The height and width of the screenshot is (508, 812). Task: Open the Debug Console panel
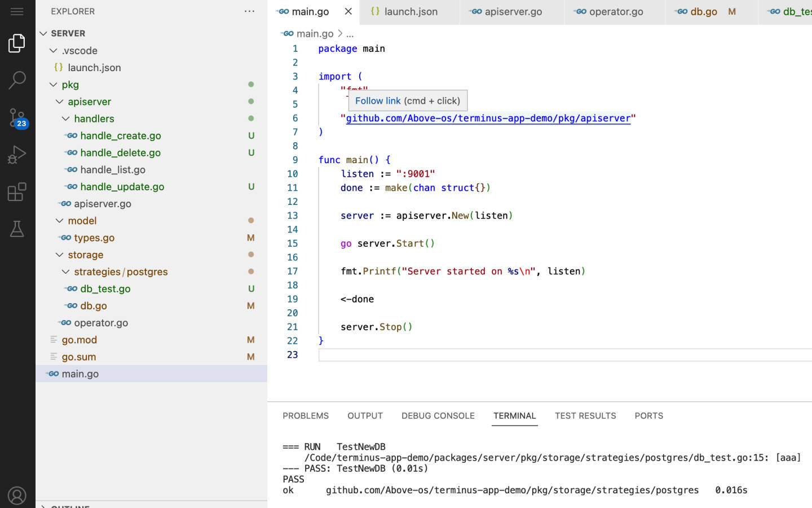[438, 415]
